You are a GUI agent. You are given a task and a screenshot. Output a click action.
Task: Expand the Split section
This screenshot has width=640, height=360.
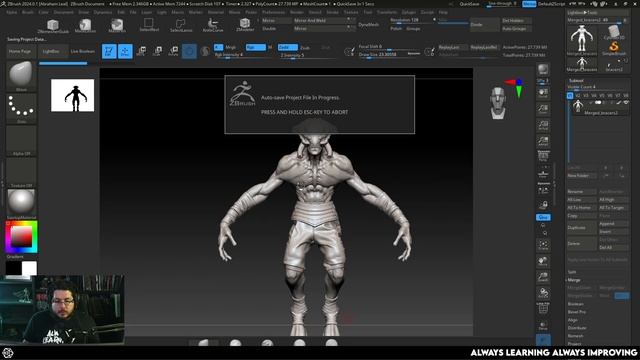(572, 272)
